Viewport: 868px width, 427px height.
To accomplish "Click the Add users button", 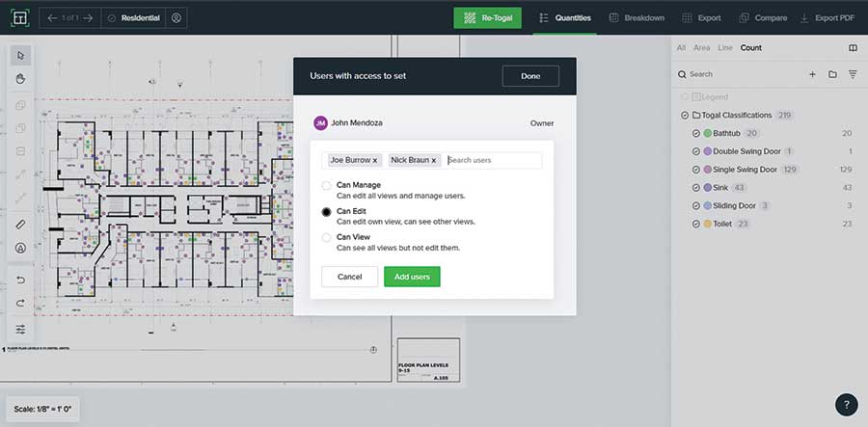I will [412, 277].
